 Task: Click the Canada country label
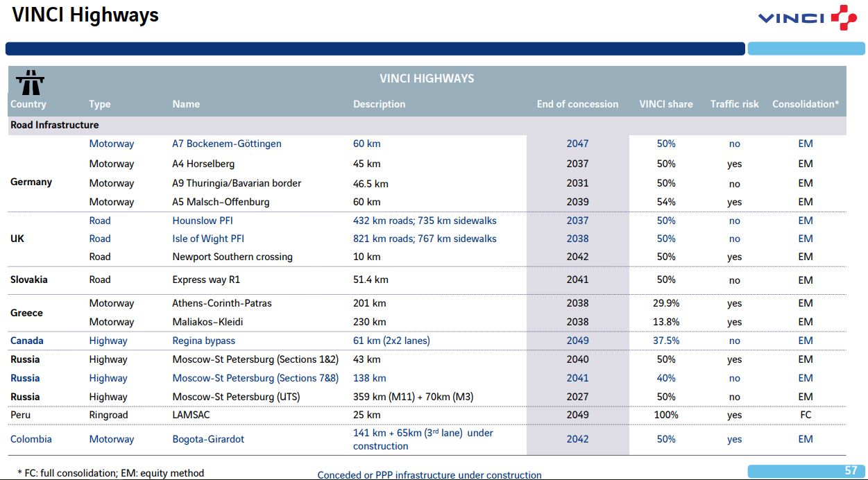(x=27, y=341)
